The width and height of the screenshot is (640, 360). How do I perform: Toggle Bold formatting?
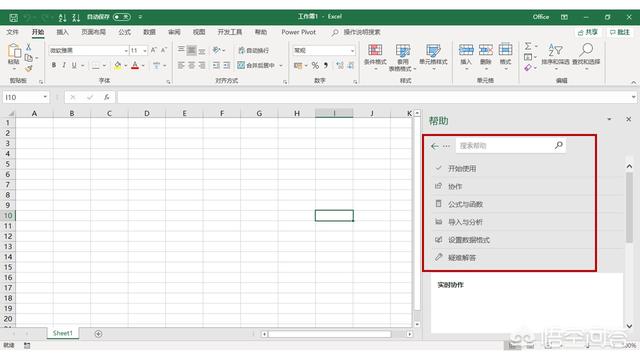54,65
